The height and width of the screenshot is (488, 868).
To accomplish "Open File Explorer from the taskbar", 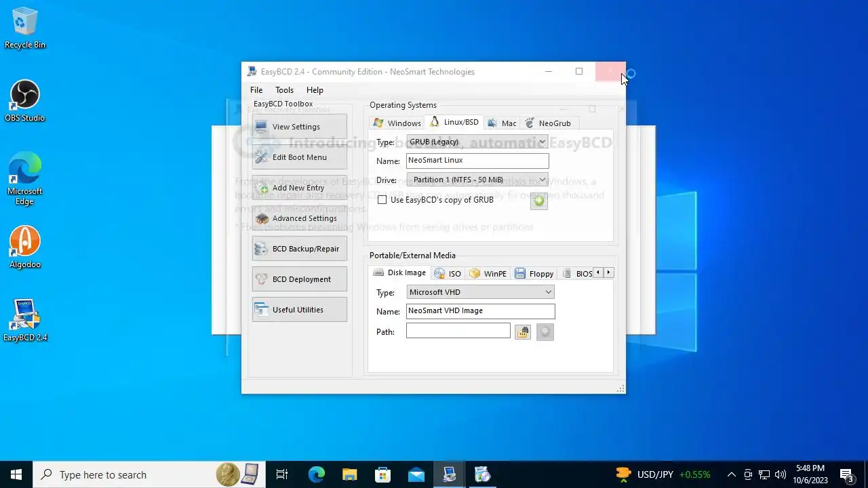I will [349, 474].
